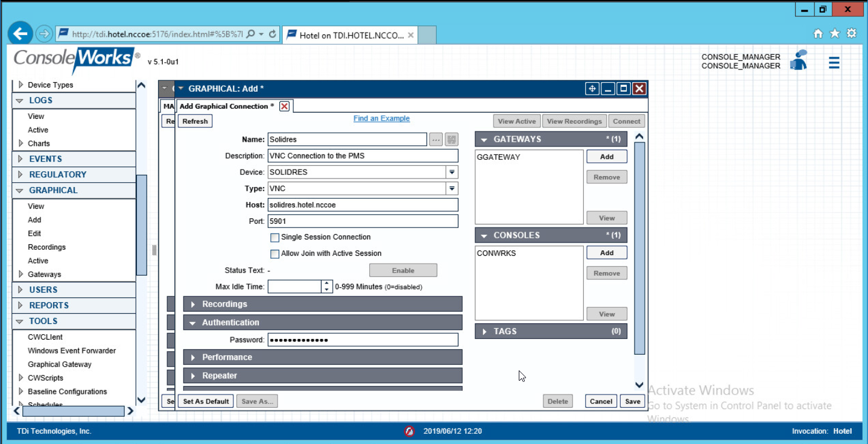Viewport: 868px width, 444px height.
Task: Click the Set As Default button
Action: click(x=206, y=401)
